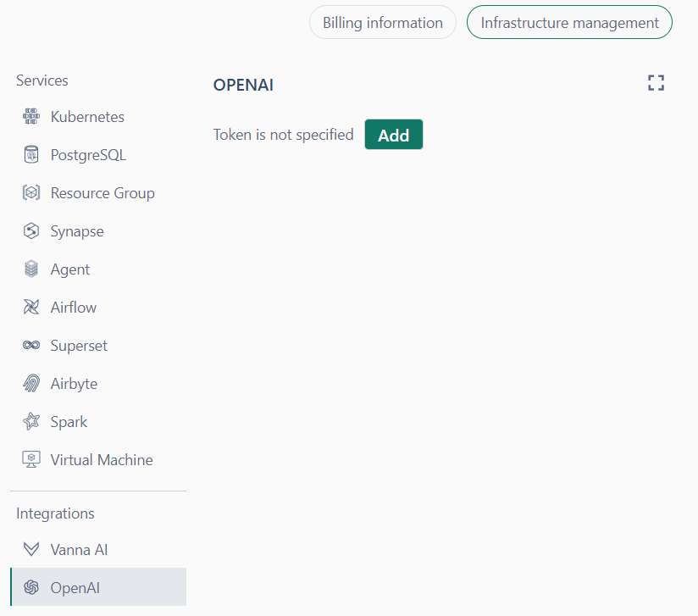Viewport: 698px width, 616px height.
Task: Select the OpenAI integration label
Action: click(75, 588)
